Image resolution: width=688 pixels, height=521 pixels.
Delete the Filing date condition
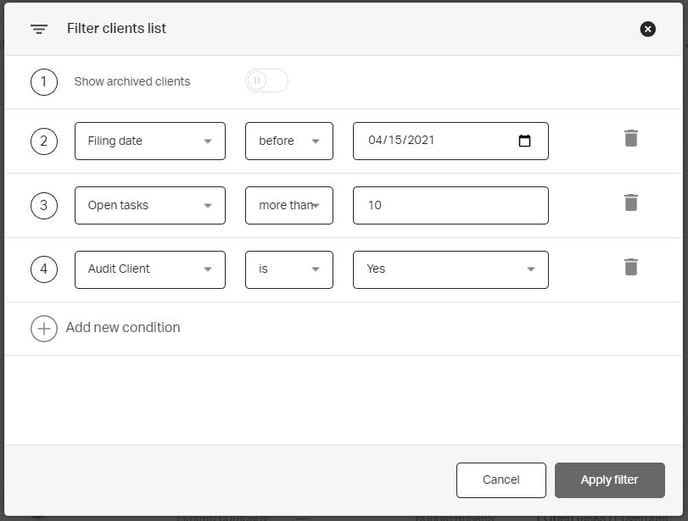tap(630, 139)
